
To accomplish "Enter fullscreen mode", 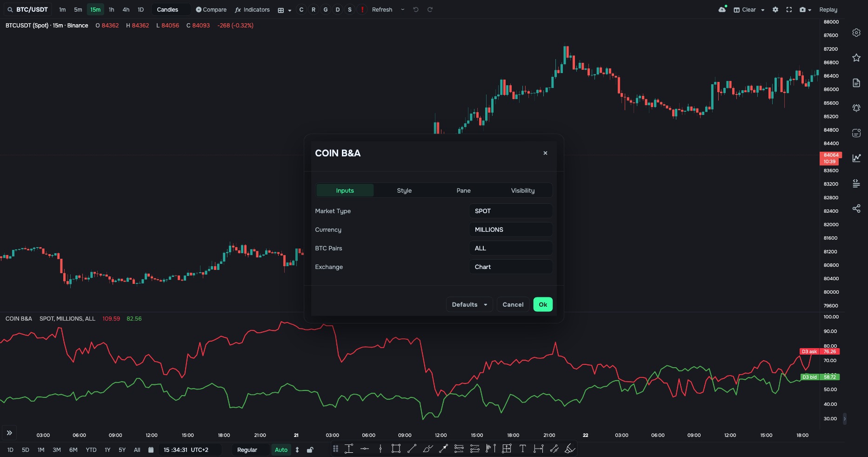I will coord(789,9).
